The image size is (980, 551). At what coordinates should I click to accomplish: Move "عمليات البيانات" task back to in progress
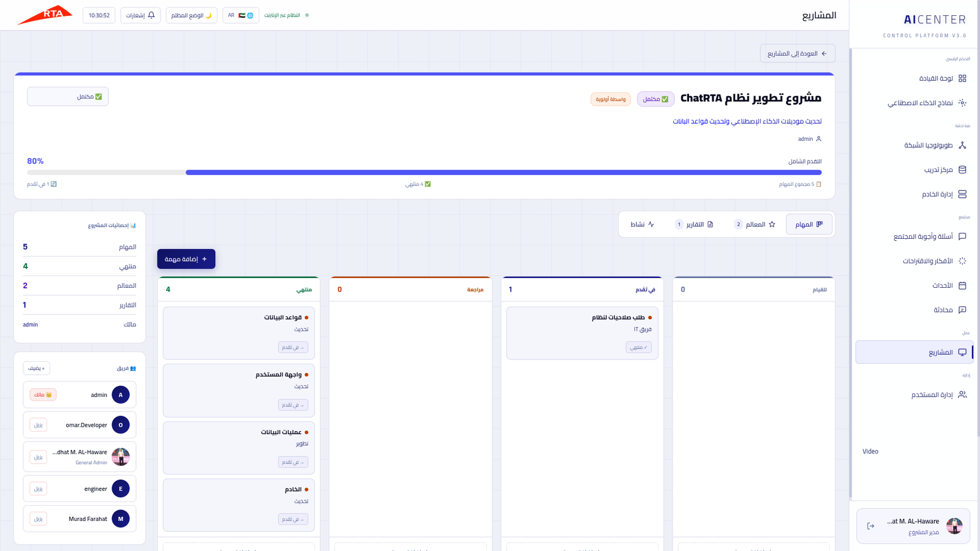pyautogui.click(x=293, y=462)
